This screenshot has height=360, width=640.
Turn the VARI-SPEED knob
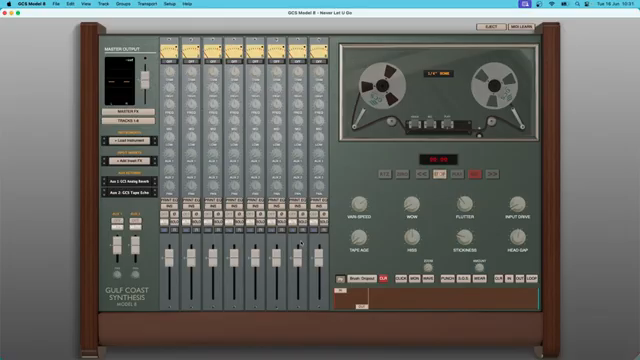point(359,204)
